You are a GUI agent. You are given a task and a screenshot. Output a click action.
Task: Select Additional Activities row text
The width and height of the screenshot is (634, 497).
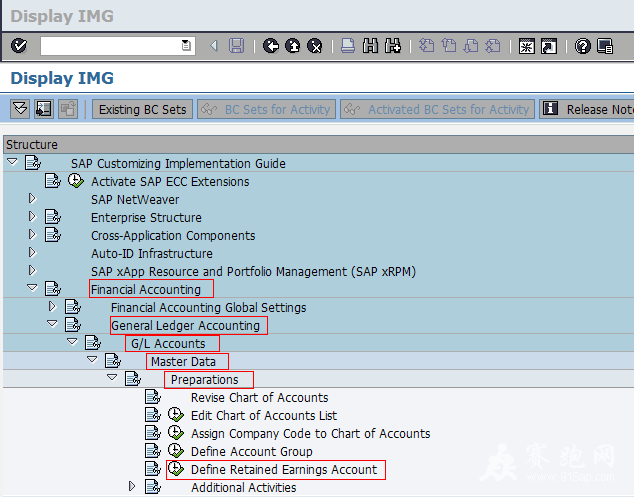pyautogui.click(x=244, y=487)
